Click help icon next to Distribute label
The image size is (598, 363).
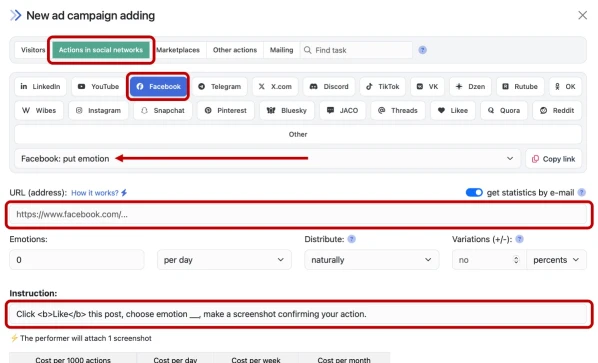click(352, 239)
